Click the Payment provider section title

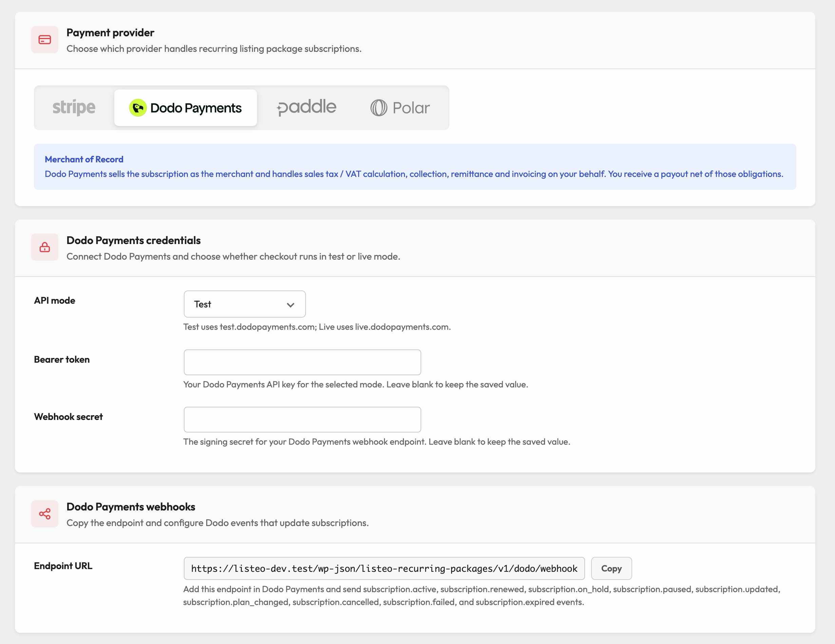(111, 33)
